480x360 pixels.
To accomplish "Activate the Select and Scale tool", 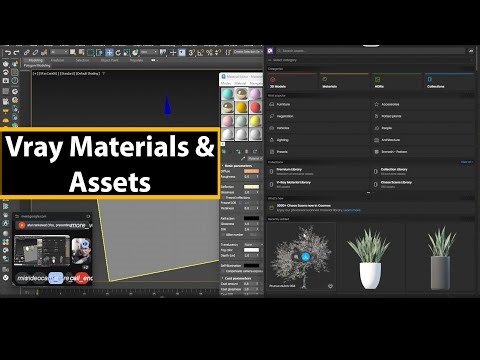I will (x=127, y=52).
